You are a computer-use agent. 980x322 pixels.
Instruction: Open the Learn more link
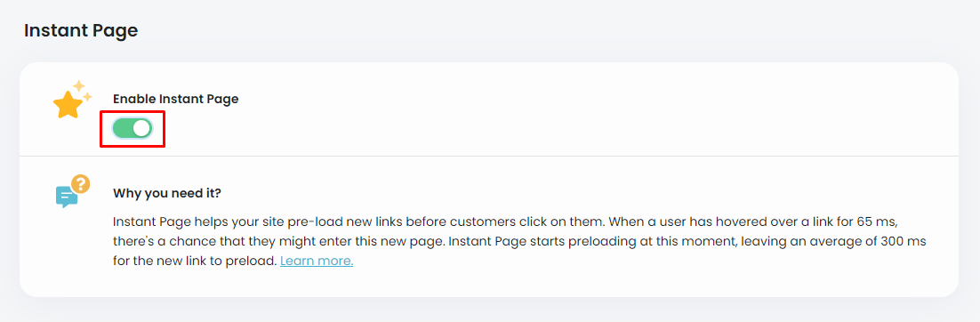[x=317, y=261]
